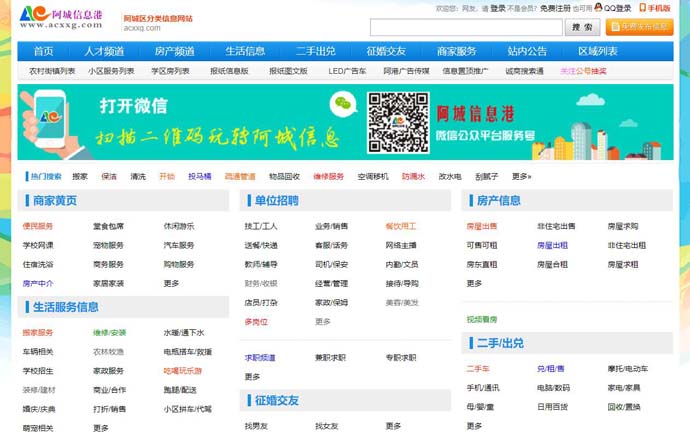Click the 兼职求职 link
The width and height of the screenshot is (690, 432).
click(330, 358)
